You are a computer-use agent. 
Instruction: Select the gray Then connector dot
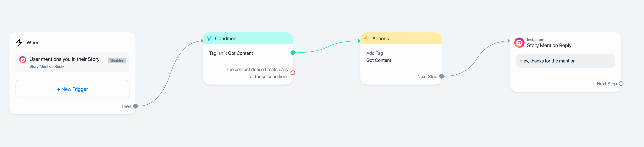point(136,106)
